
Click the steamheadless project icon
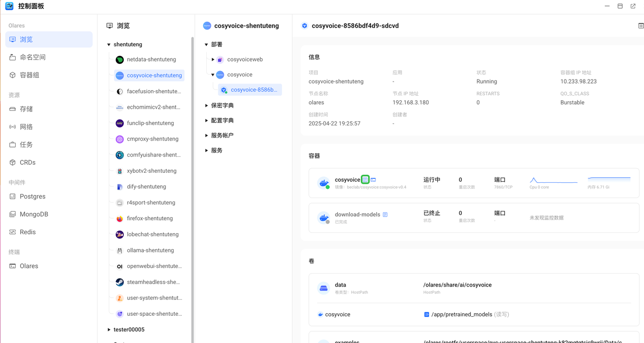coord(120,282)
